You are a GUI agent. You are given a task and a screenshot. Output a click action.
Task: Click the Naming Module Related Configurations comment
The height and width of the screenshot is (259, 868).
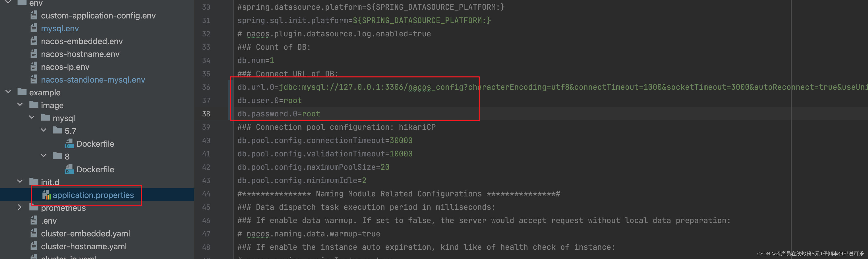(x=399, y=194)
